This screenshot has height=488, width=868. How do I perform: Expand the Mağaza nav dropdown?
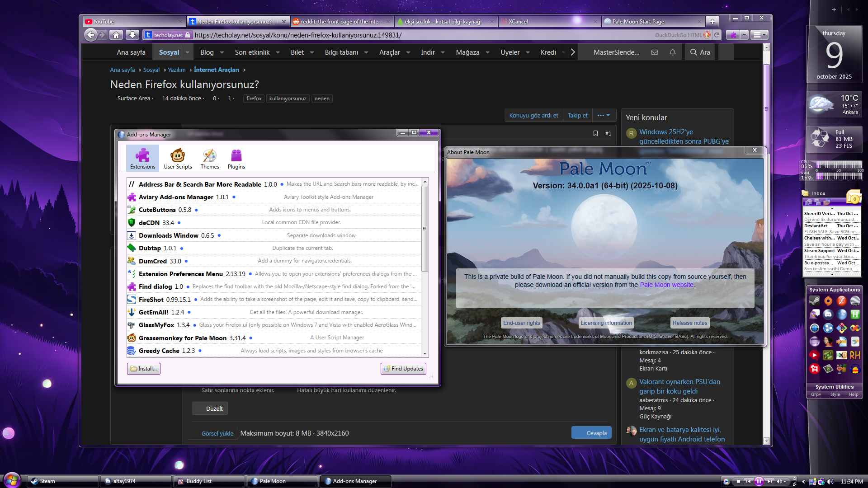[x=488, y=52]
